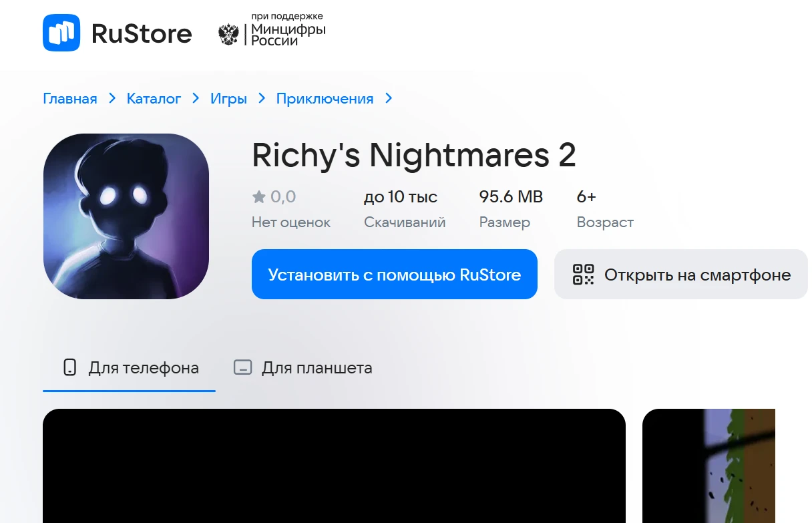Click Открыть на смартфоне button

tap(681, 275)
